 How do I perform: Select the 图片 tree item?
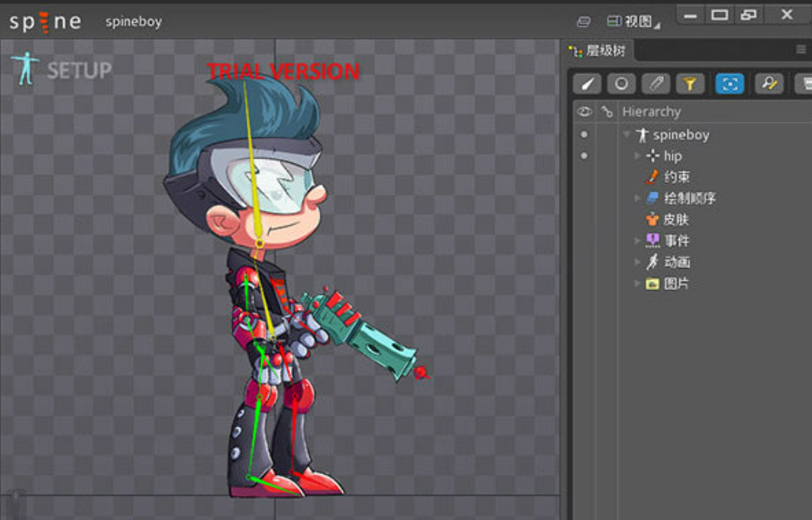tap(676, 283)
